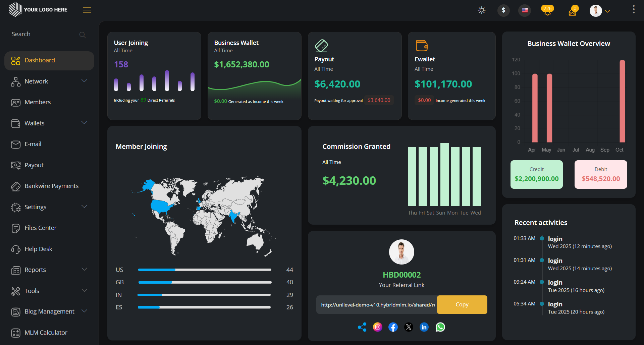
Task: Share referral link on Instagram
Action: point(377,327)
